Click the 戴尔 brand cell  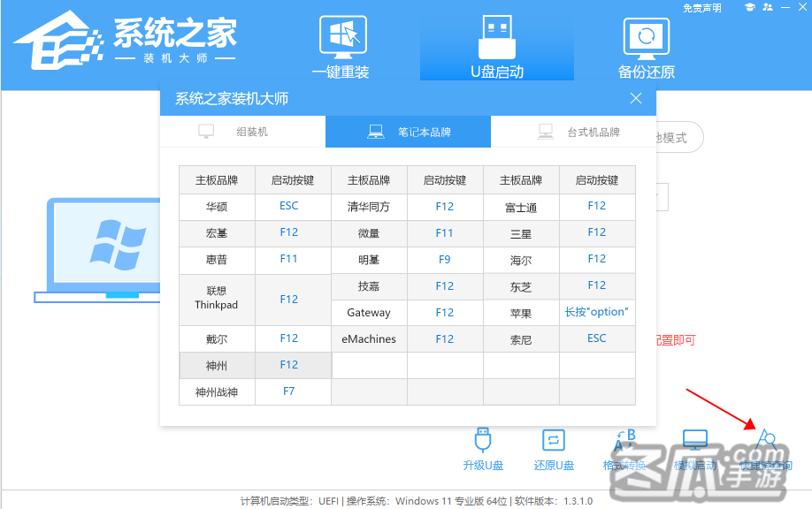[x=217, y=339]
